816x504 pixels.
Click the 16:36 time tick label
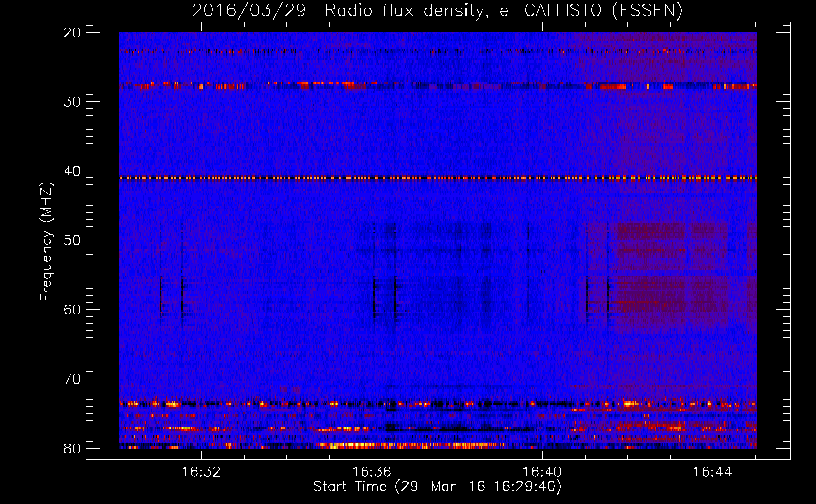click(372, 472)
